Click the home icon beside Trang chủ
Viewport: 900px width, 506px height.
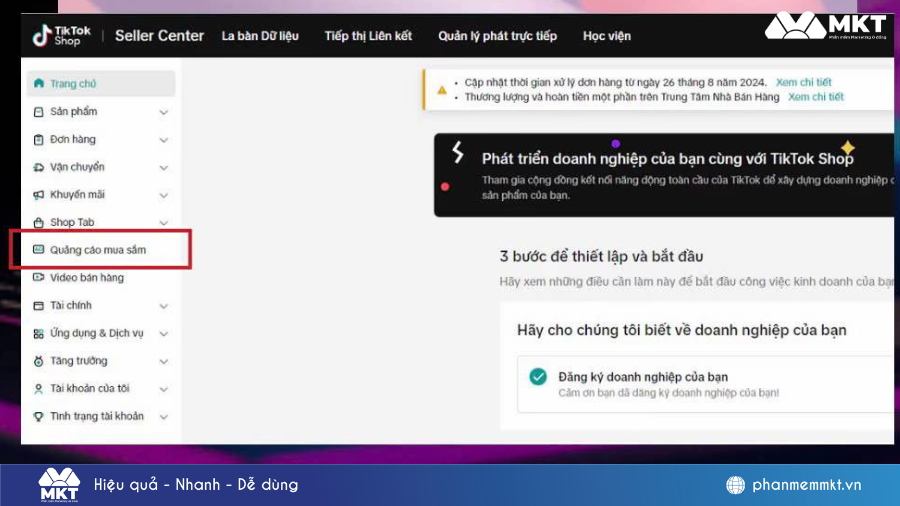point(39,84)
